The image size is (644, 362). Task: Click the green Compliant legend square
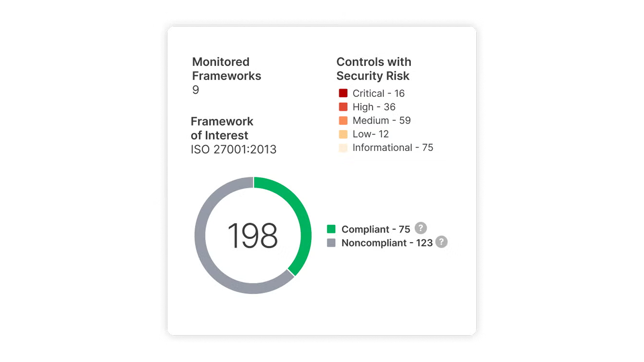point(331,229)
